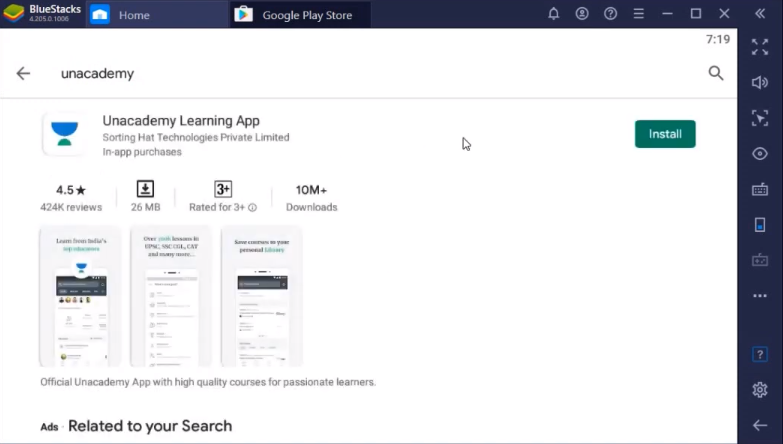Go back using the Play Store arrow

click(23, 73)
